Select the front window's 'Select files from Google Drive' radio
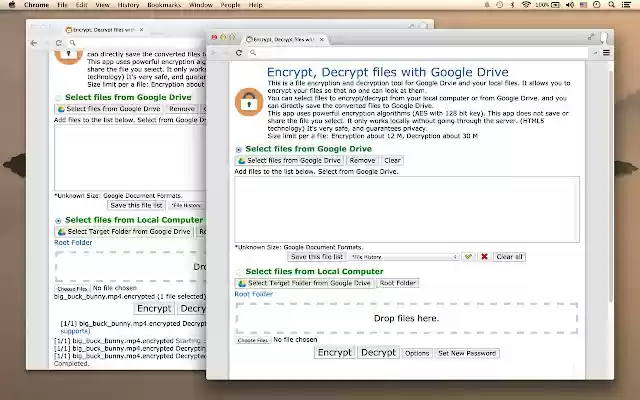This screenshot has height=400, width=640. click(239, 150)
